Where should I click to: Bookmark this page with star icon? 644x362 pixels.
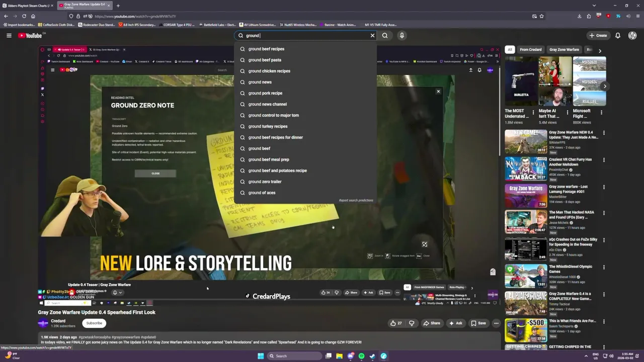click(541, 16)
